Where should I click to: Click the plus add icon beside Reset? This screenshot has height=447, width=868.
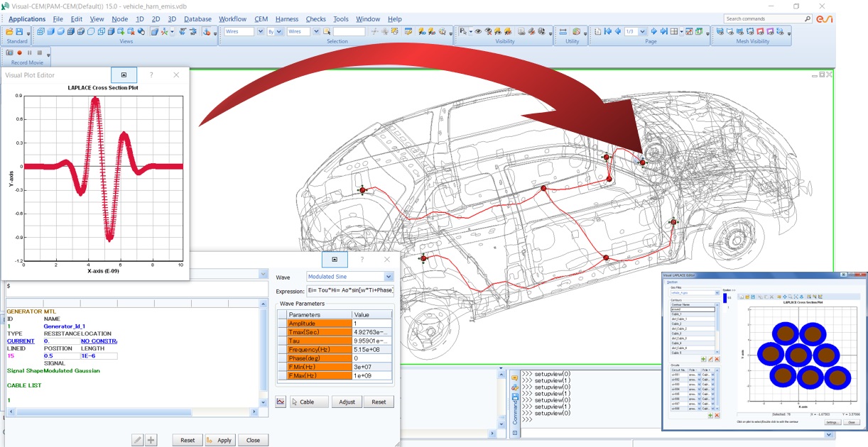151,440
